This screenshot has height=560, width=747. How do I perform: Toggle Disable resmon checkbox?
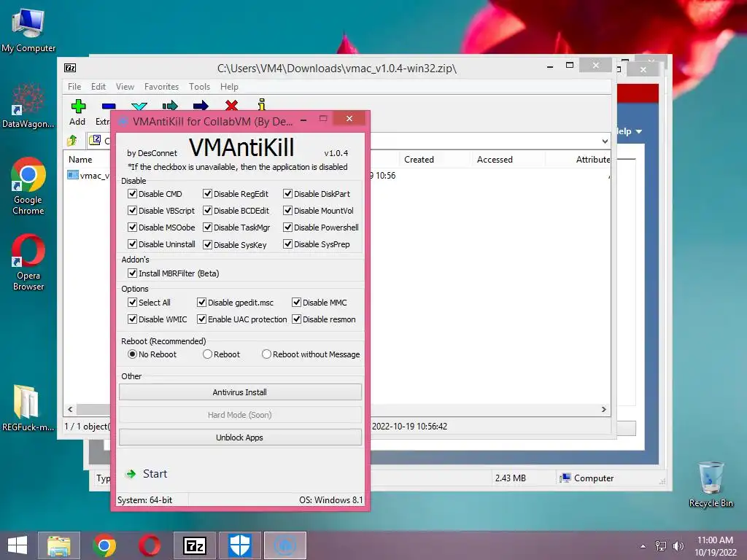click(x=296, y=319)
